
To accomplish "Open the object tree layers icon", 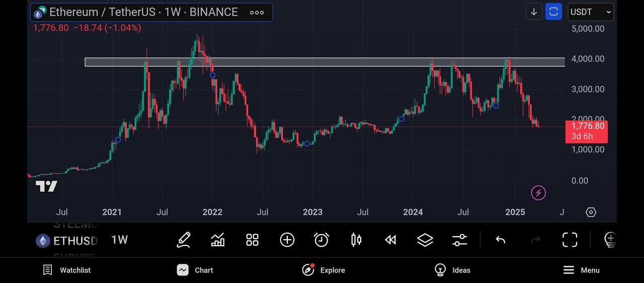I will (x=425, y=240).
